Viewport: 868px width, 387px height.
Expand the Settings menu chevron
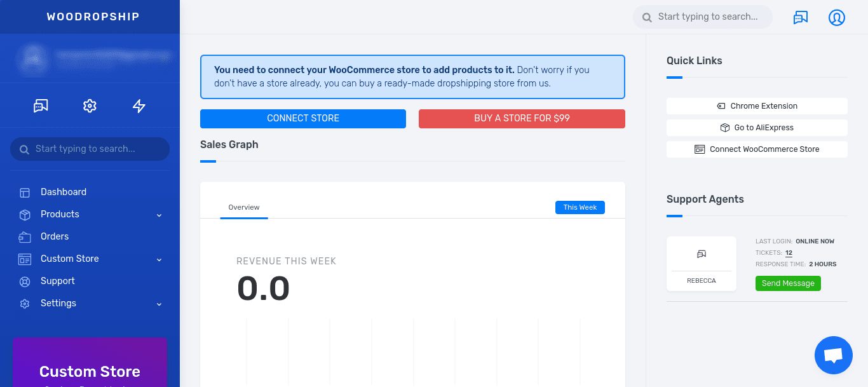click(159, 304)
